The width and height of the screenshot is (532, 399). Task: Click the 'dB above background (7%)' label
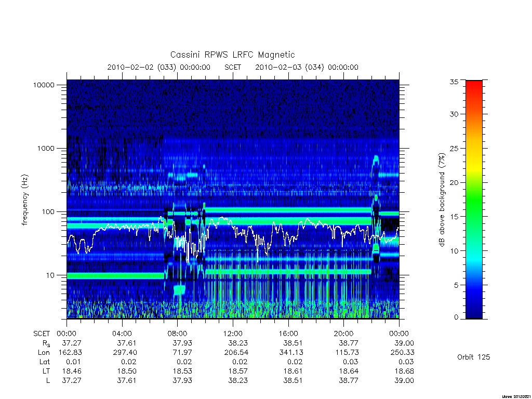442,200
